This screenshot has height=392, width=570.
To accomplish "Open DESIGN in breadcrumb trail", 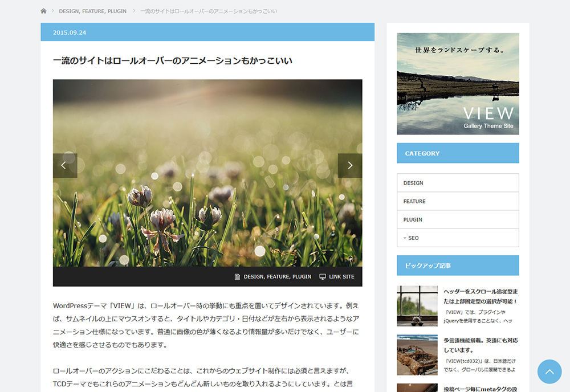I will click(x=69, y=11).
